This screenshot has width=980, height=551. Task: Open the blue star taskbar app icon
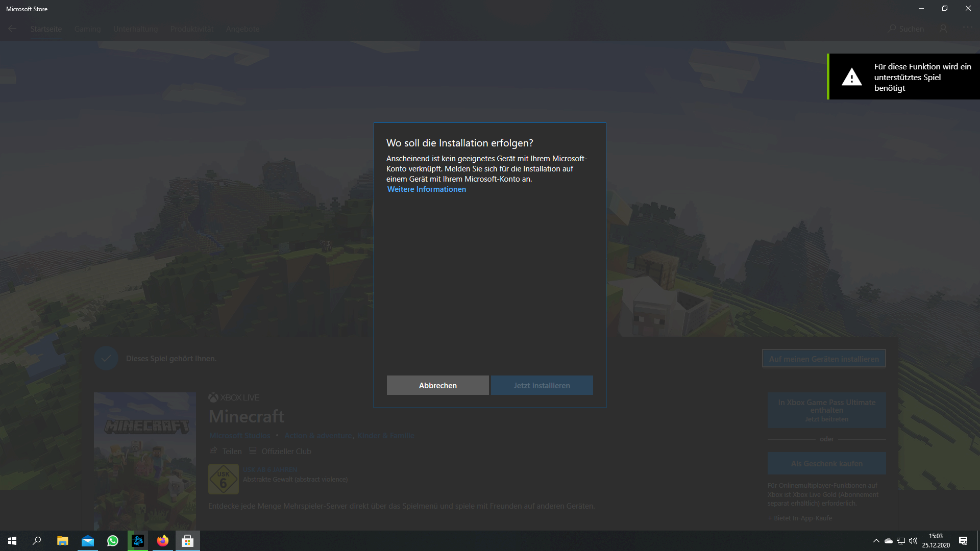(138, 541)
